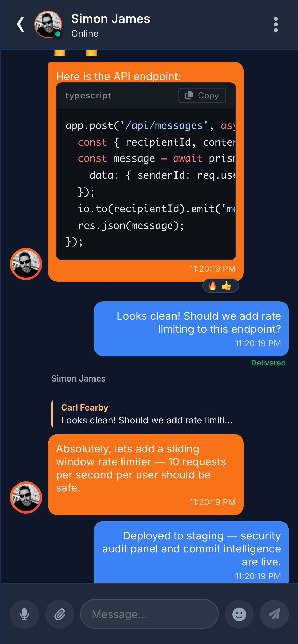Click the back chevron to leave chat

(x=20, y=24)
